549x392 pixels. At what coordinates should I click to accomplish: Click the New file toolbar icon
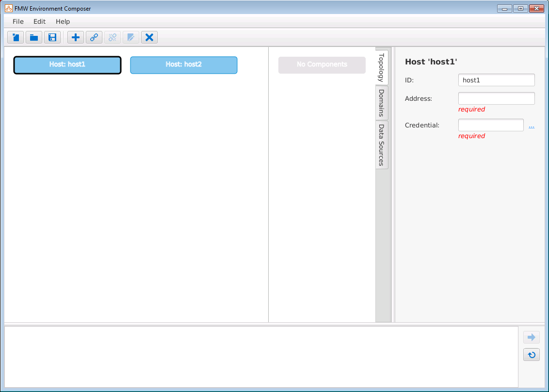coord(16,37)
